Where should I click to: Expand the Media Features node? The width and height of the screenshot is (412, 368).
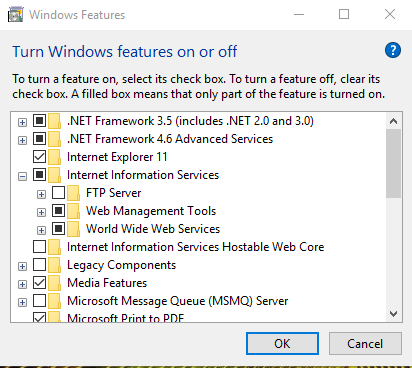22,284
